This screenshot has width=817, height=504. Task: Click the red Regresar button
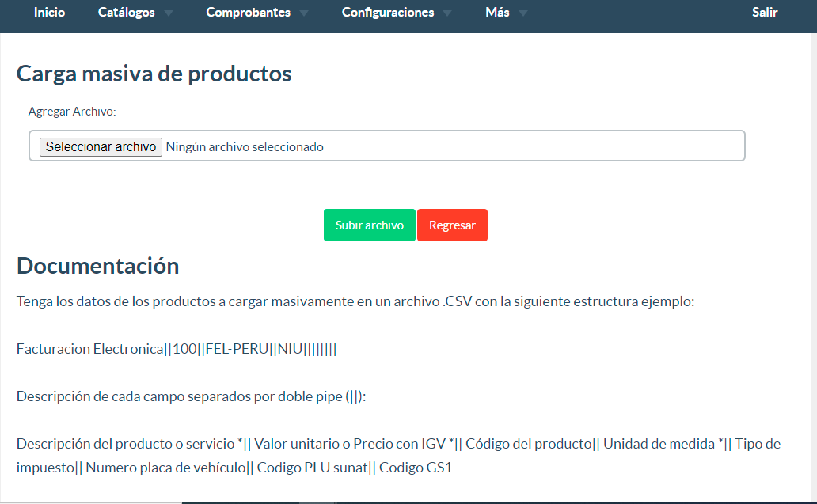pos(452,225)
